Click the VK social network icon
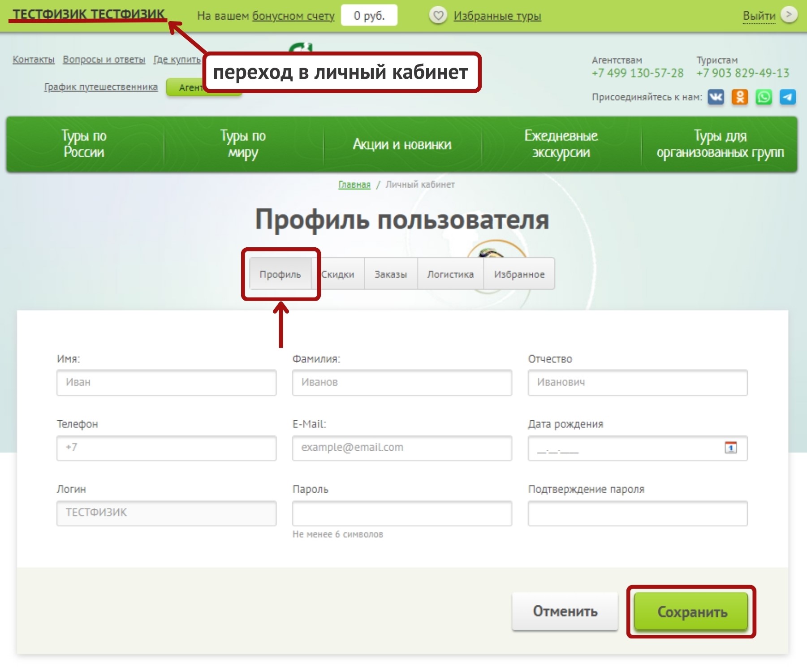Screen dimensions: 807x672 [716, 97]
